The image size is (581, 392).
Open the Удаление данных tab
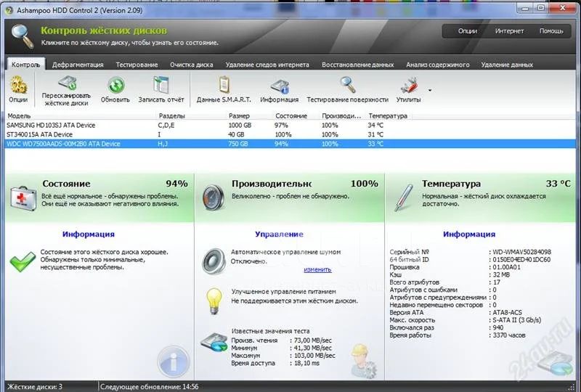pyautogui.click(x=507, y=65)
